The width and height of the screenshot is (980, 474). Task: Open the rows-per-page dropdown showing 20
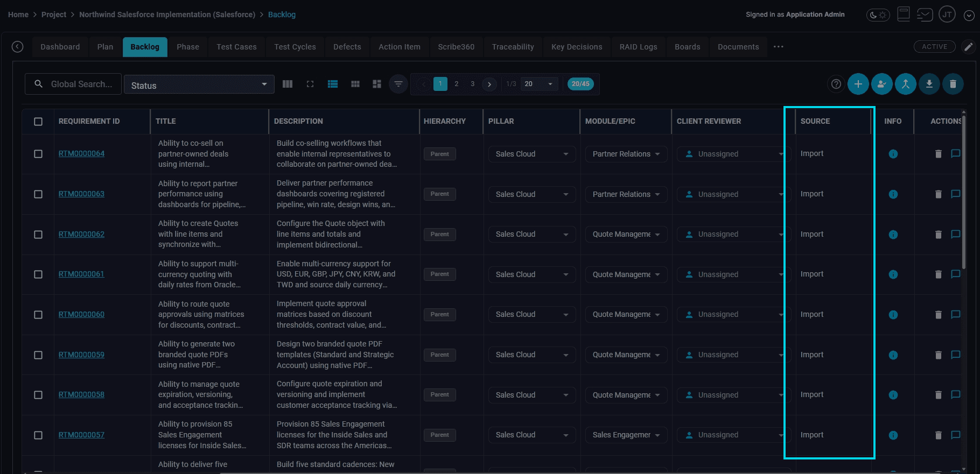[x=539, y=84]
